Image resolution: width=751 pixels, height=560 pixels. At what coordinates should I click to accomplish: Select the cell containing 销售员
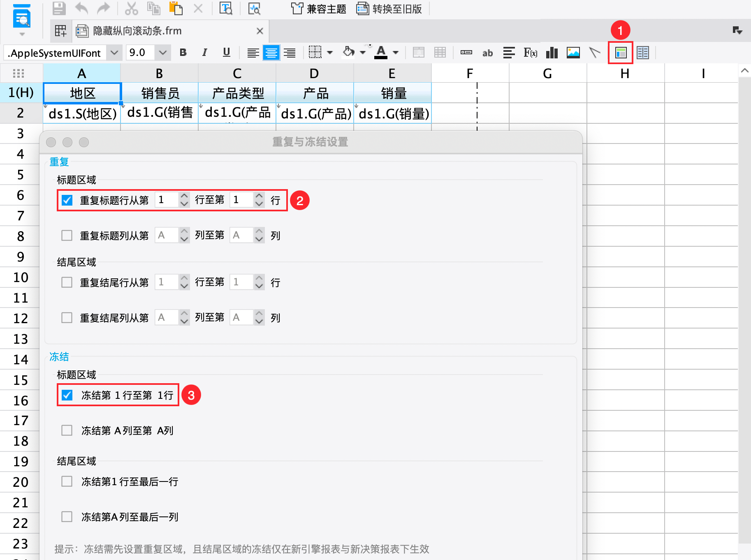pyautogui.click(x=160, y=93)
